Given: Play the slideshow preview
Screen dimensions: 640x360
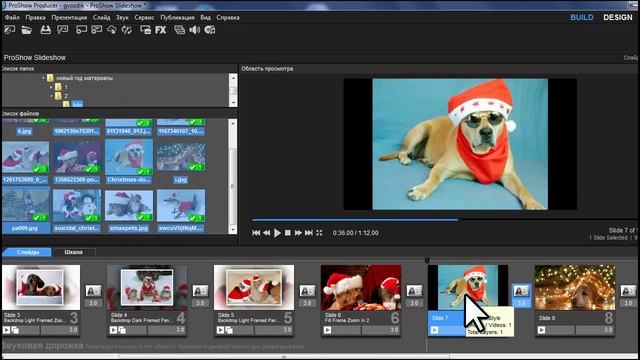Looking at the screenshot, I should click(277, 233).
